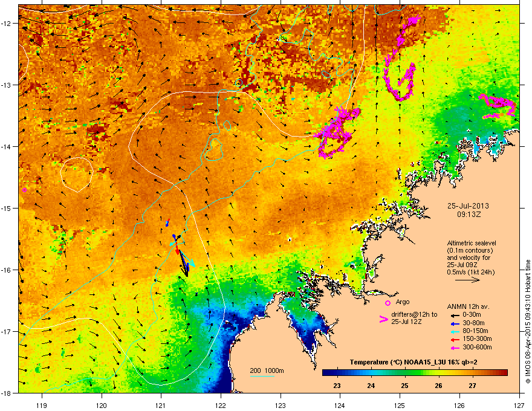This screenshot has height=411, width=532.
Task: Click the '80-150m' depth label
Action: 475,331
